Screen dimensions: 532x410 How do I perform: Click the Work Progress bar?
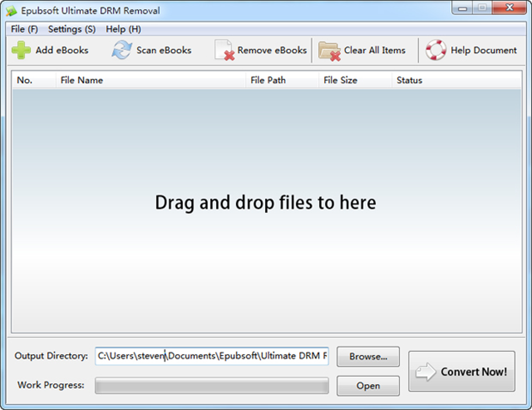point(212,385)
